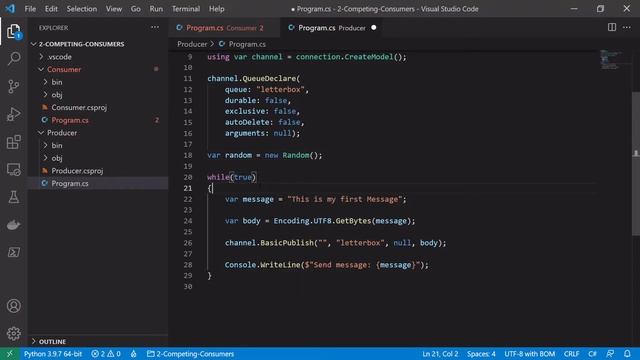The height and width of the screenshot is (360, 640).
Task: Collapse the Consumer folder
Action: tap(41, 69)
